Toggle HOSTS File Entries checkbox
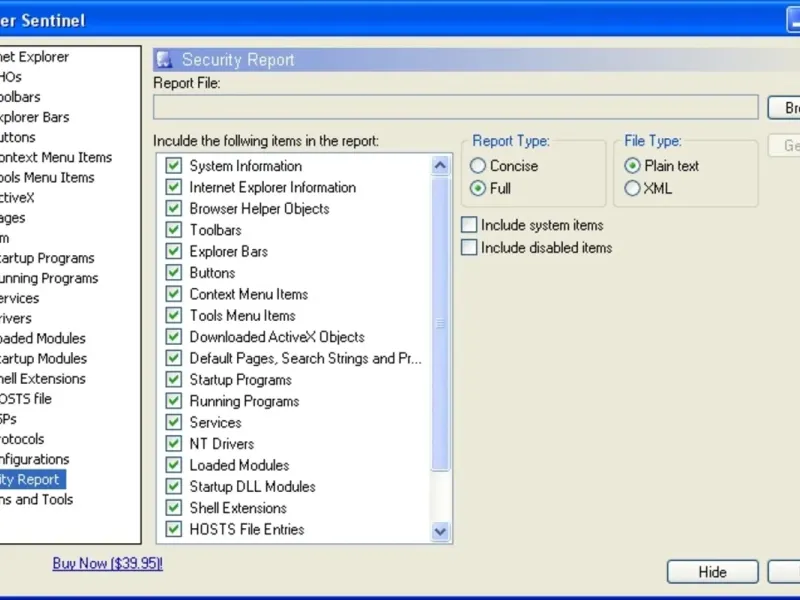The image size is (800, 600). (x=173, y=530)
